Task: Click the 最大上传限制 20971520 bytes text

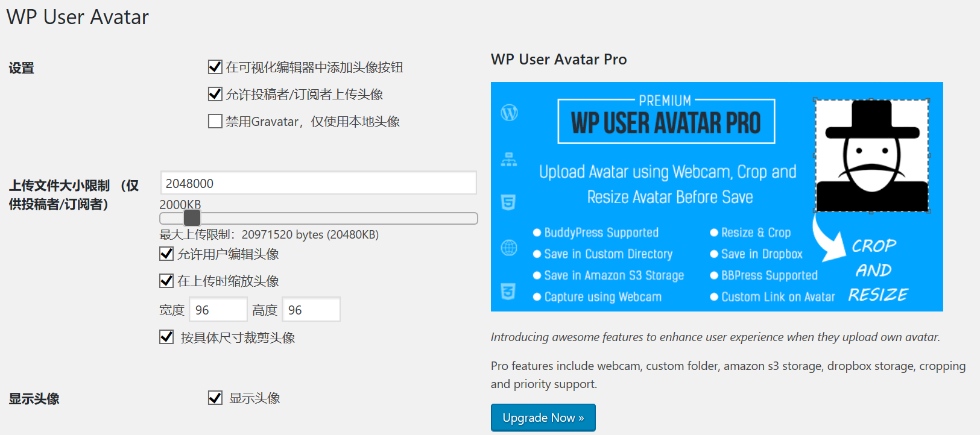Action: click(x=269, y=234)
